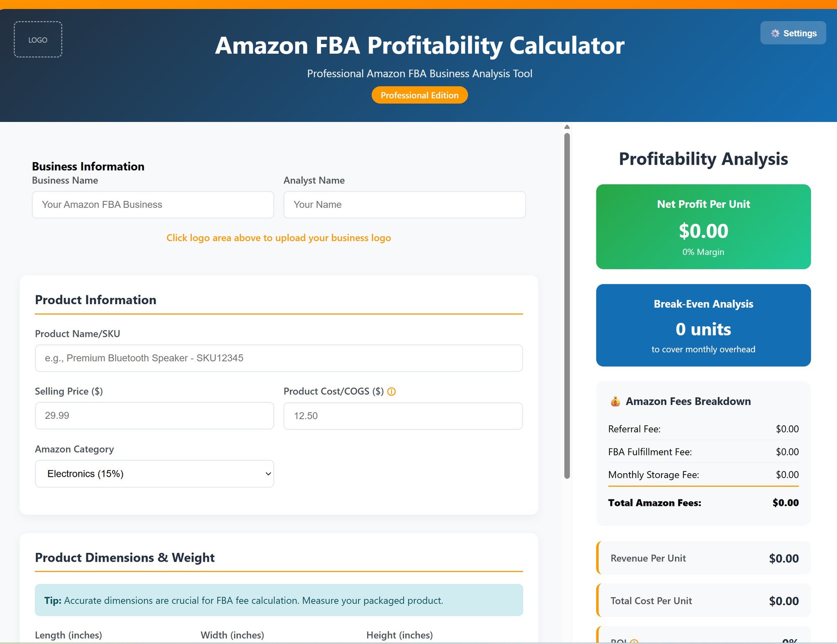Click the form panel scrollbar thumb
This screenshot has width=837, height=644.
(x=567, y=305)
